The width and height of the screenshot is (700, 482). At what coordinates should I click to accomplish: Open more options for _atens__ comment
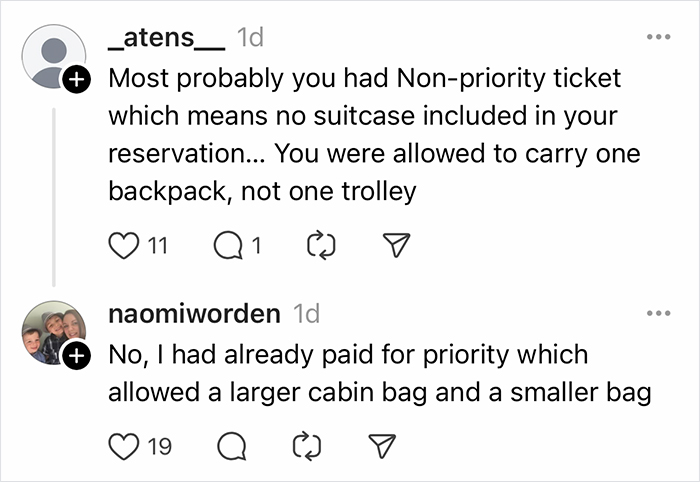point(657,40)
